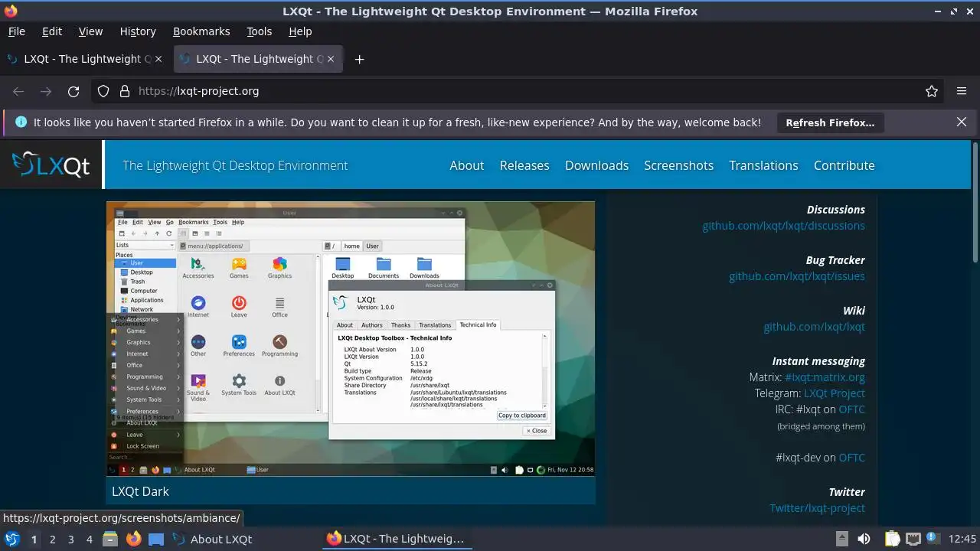Image resolution: width=980 pixels, height=551 pixels.
Task: Open the Releases page
Action: (524, 165)
